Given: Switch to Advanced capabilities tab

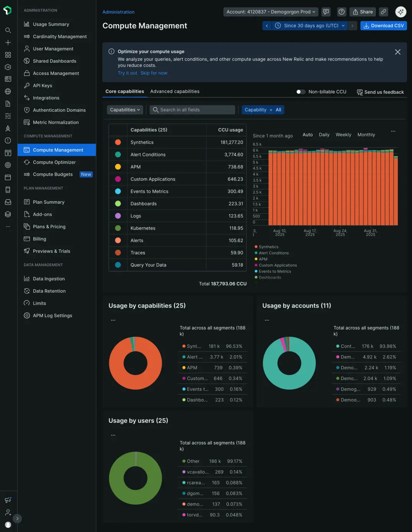Looking at the screenshot, I should [x=175, y=91].
